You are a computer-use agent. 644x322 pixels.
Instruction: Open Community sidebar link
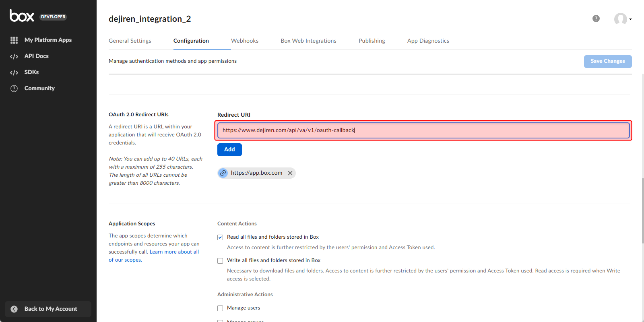[x=39, y=88]
